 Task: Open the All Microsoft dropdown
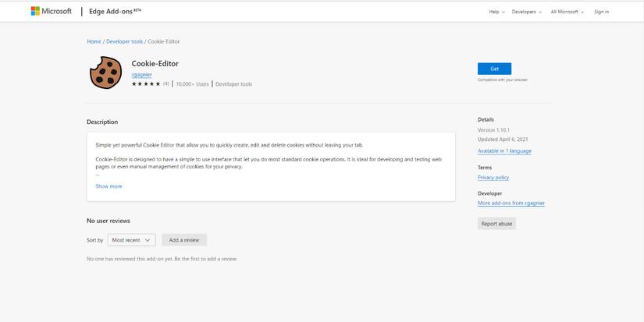(568, 12)
